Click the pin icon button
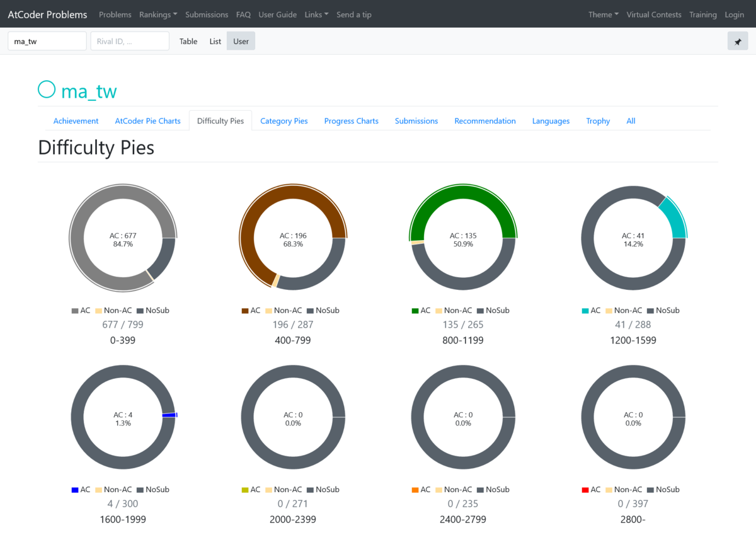Screen dimensions: 756x552 [737, 42]
